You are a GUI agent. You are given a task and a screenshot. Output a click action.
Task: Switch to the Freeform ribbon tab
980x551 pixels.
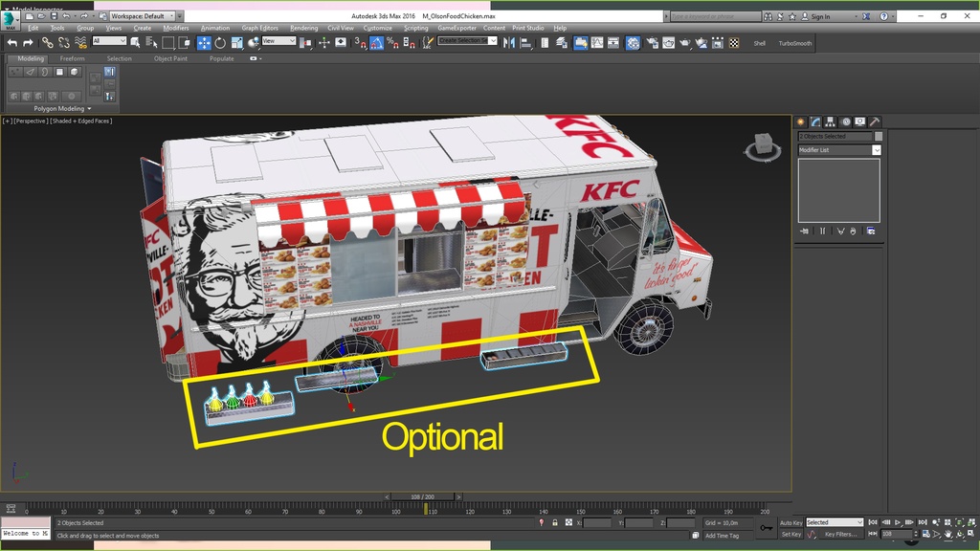(x=73, y=58)
